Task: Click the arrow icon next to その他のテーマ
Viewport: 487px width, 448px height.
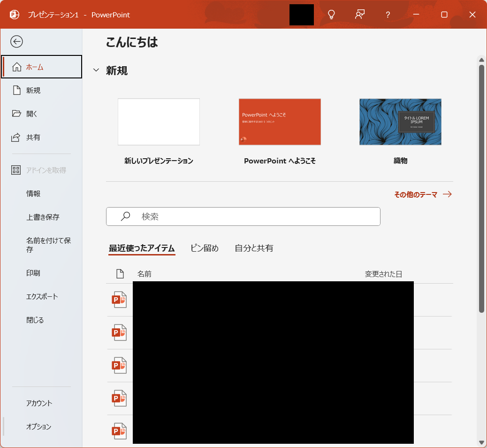Action: (x=447, y=194)
